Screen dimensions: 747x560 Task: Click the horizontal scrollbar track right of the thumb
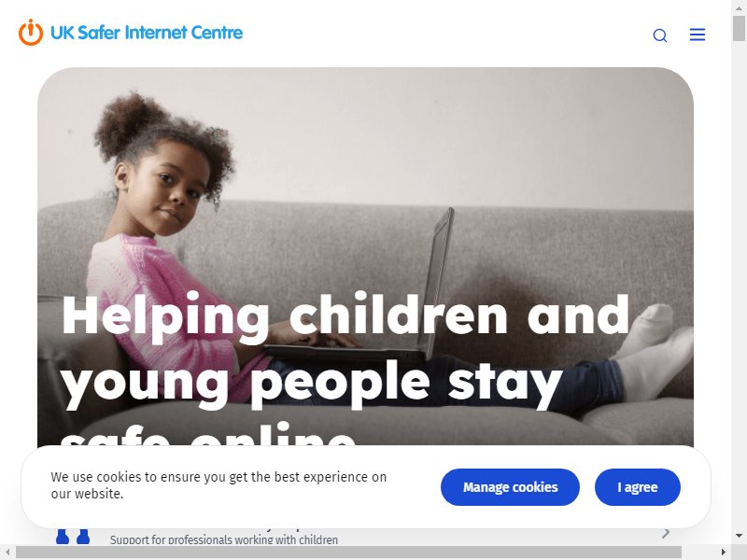pos(698,553)
